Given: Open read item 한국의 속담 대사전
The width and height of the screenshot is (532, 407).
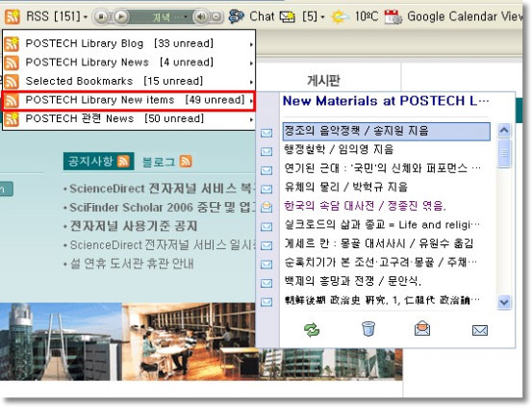Looking at the screenshot, I should click(365, 206).
